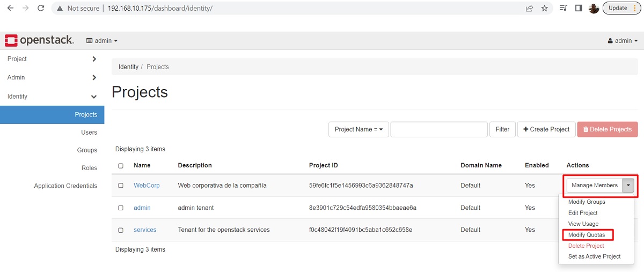Click Manage Members for WebCorp

594,186
